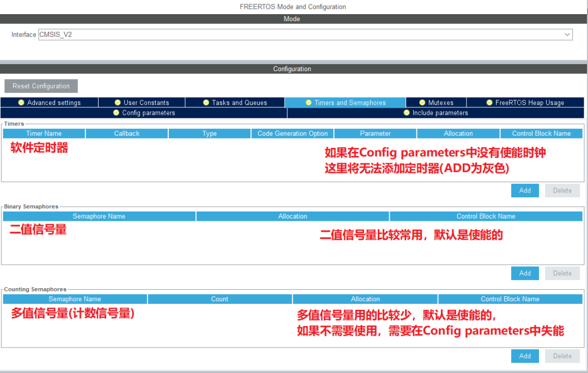Click the Interface label
Screen dimensions: 588x373
(x=23, y=34)
